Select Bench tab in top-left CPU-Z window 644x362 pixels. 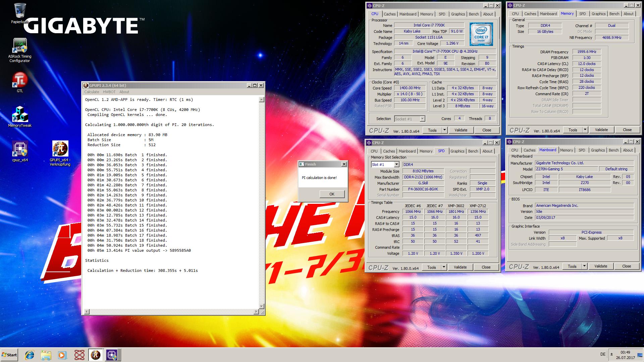(474, 14)
